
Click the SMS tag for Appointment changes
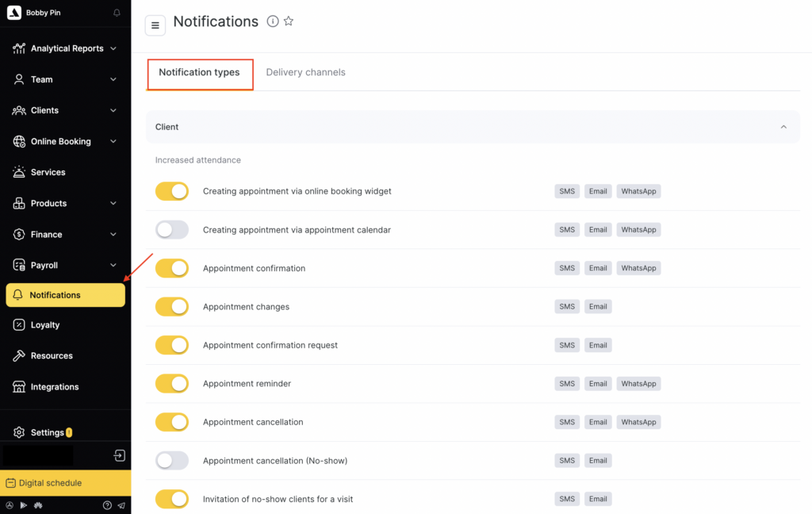click(567, 307)
